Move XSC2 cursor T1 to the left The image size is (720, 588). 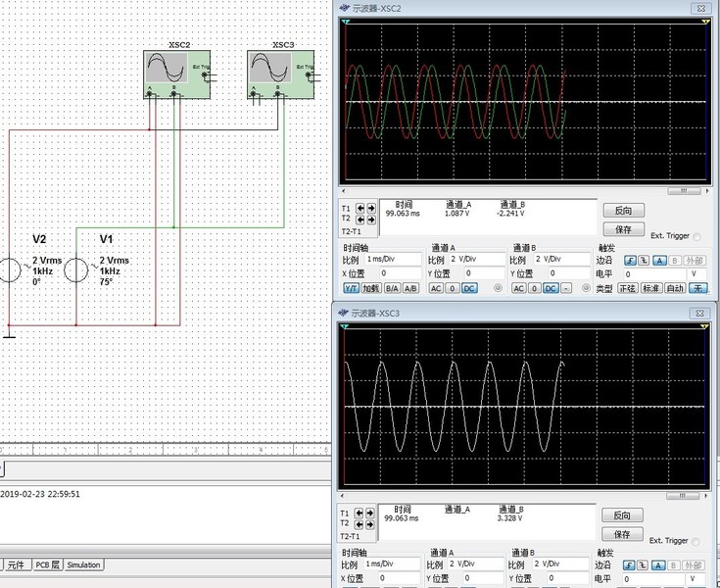tap(359, 209)
